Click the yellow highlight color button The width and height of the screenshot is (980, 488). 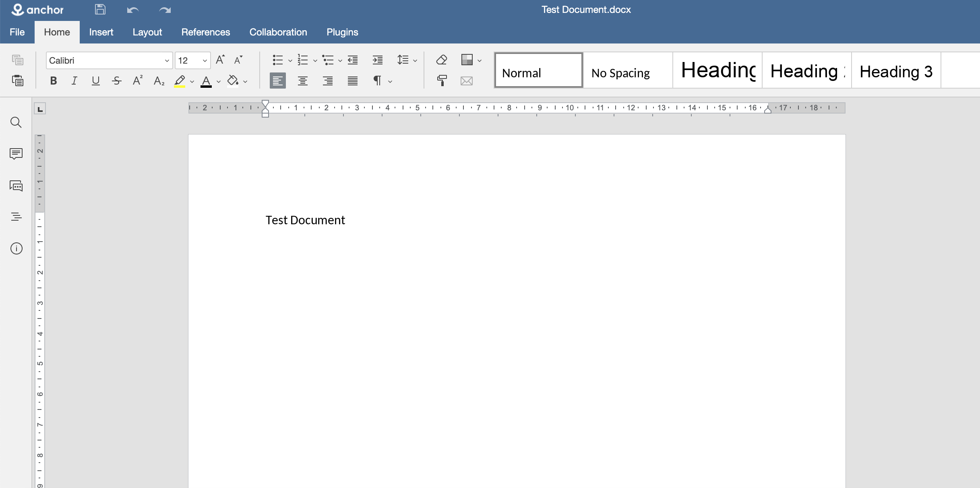[x=180, y=81]
